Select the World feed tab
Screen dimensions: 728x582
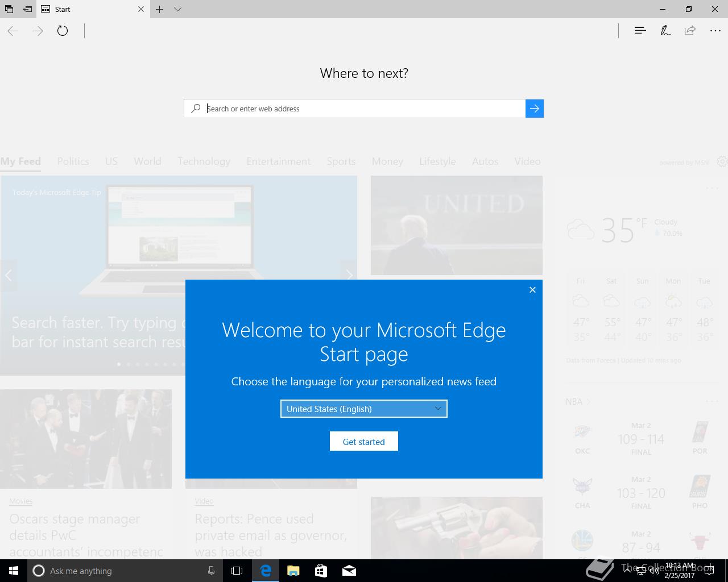pyautogui.click(x=147, y=161)
